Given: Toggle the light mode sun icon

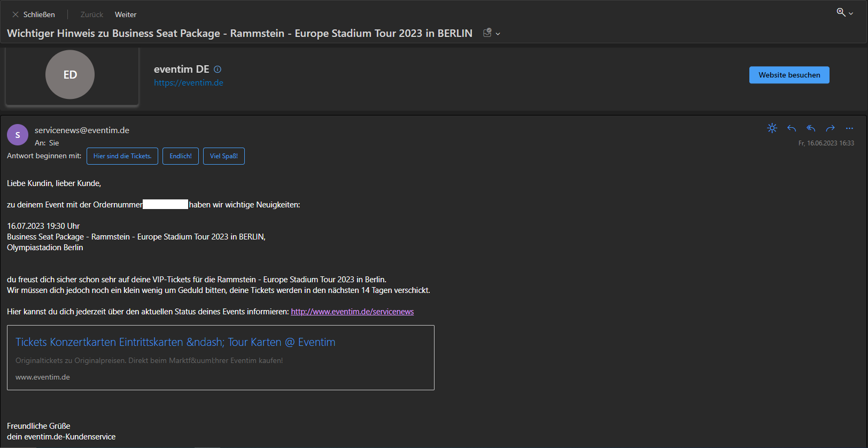Looking at the screenshot, I should 772,128.
